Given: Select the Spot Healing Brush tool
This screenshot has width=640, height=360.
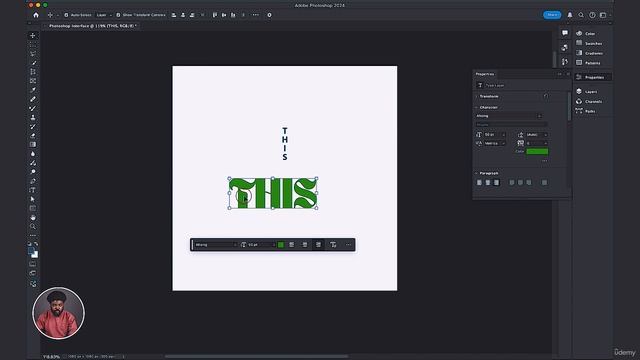Looking at the screenshot, I should 33,99.
